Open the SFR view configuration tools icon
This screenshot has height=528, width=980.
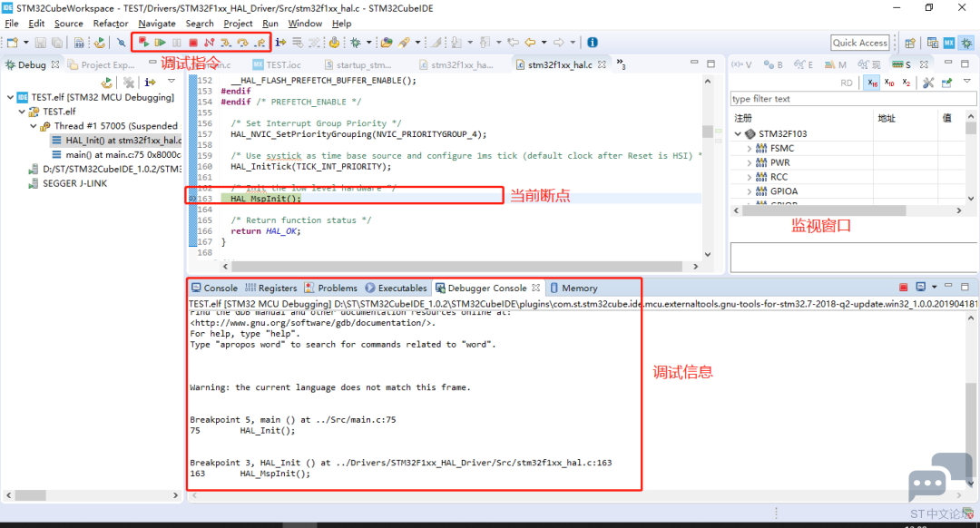pyautogui.click(x=928, y=83)
